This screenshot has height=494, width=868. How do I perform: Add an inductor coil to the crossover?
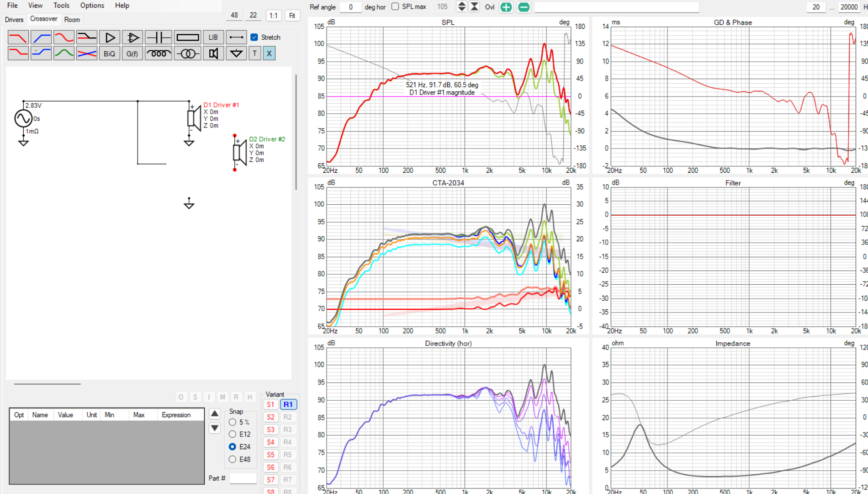(x=159, y=53)
